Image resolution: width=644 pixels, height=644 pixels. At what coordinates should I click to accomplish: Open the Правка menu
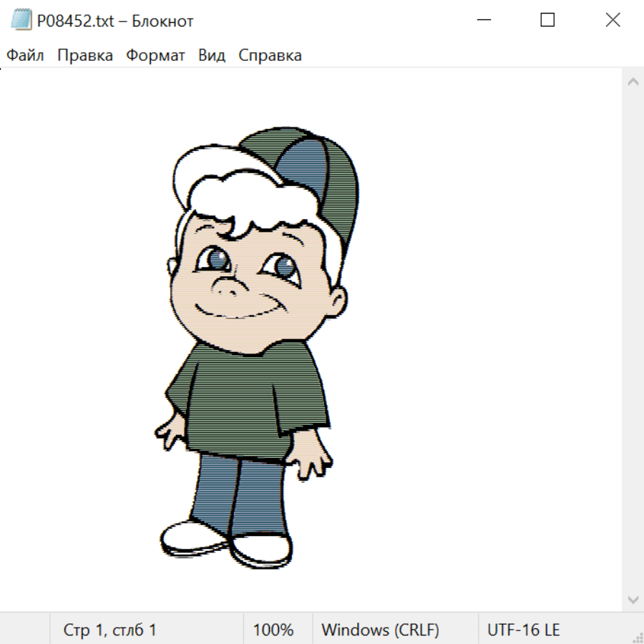point(85,56)
